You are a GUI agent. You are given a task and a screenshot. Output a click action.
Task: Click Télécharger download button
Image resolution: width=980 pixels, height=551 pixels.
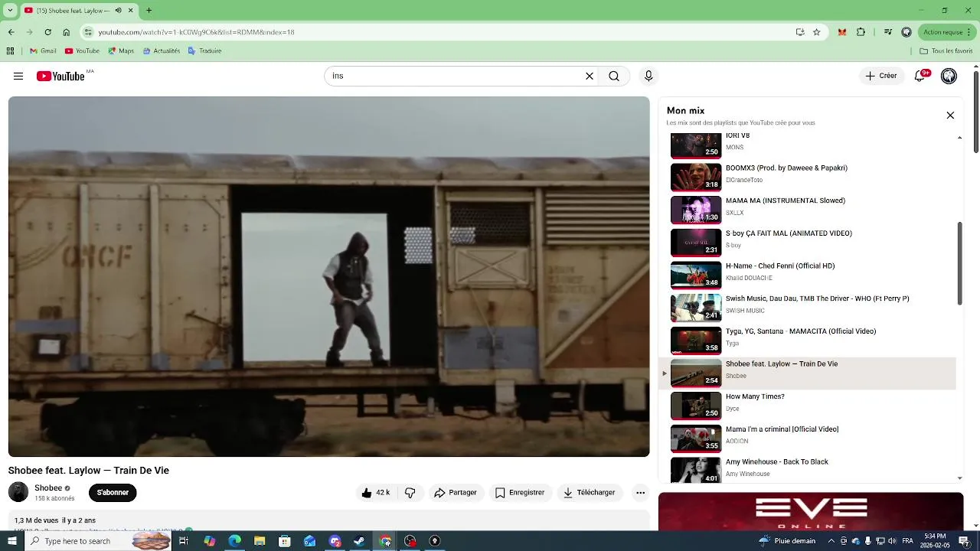coord(590,493)
